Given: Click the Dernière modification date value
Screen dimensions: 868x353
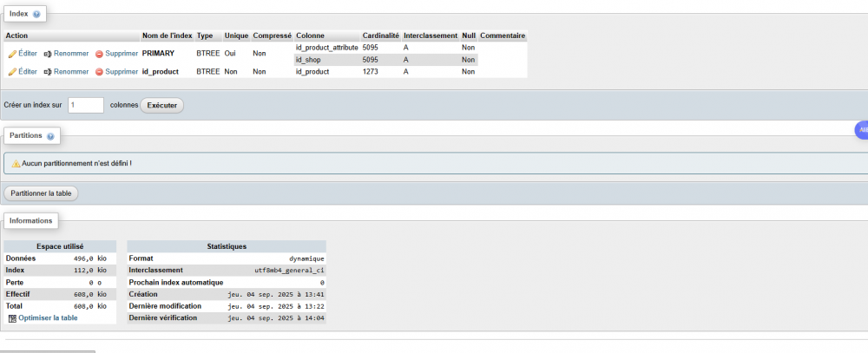Looking at the screenshot, I should click(276, 306).
